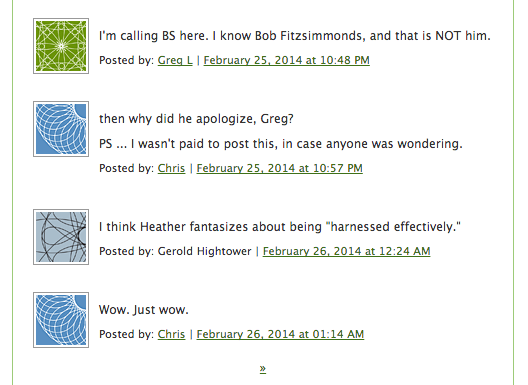Click the 'Wow. Just wow.' comment text

(x=144, y=310)
